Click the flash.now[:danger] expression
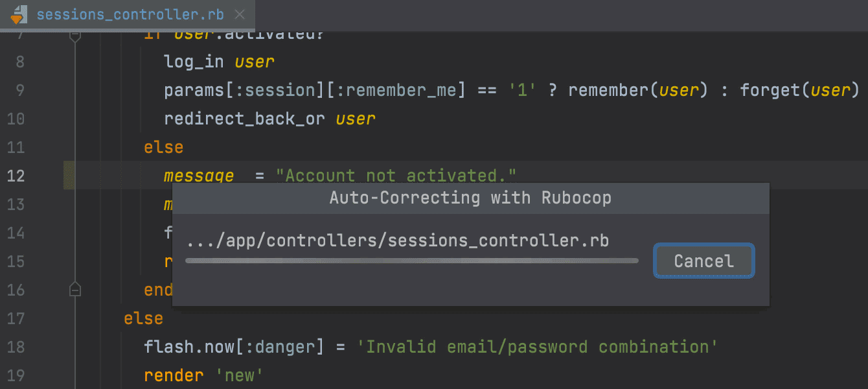The width and height of the screenshot is (868, 389). 233,347
